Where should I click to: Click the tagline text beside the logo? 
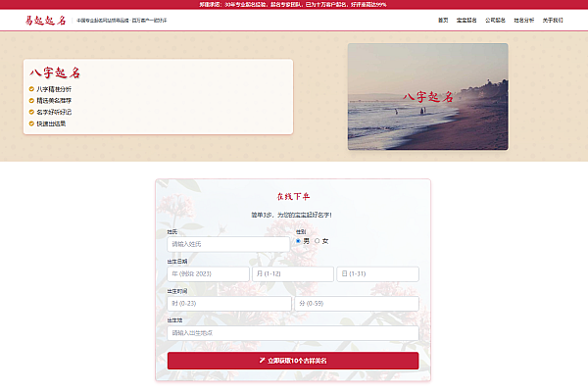(122, 21)
